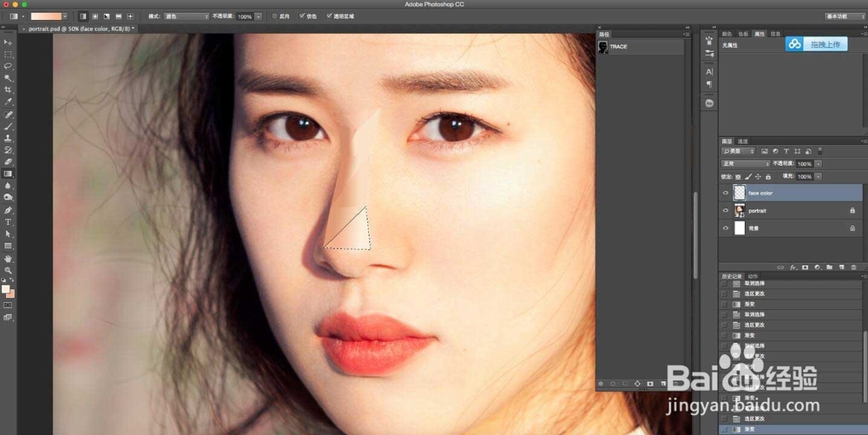Image resolution: width=868 pixels, height=435 pixels.
Task: Select the Zoom tool
Action: (x=8, y=271)
